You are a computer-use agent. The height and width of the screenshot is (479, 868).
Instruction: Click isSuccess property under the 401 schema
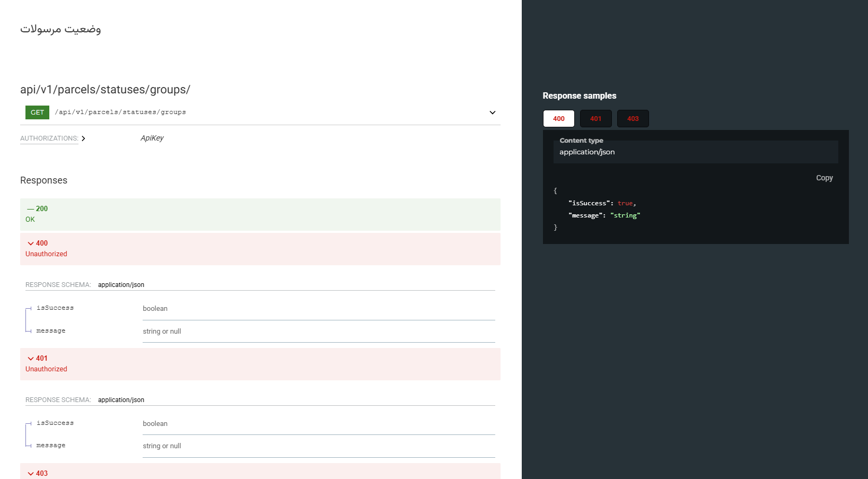(x=55, y=423)
